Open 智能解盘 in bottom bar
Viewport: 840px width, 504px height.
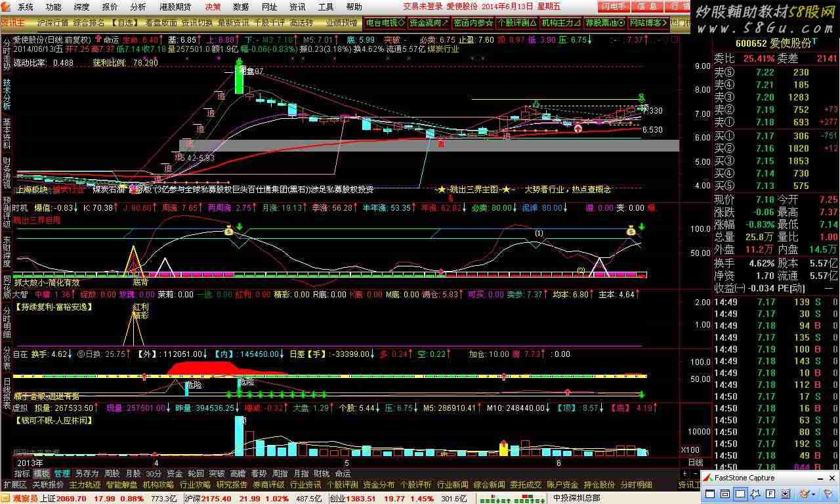(122, 484)
